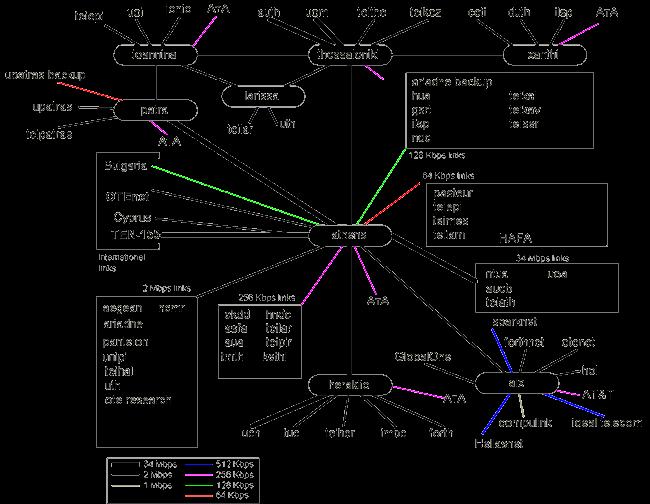This screenshot has height=504, width=650.
Task: Click the red 64 Kbps legend line
Action: 199,496
